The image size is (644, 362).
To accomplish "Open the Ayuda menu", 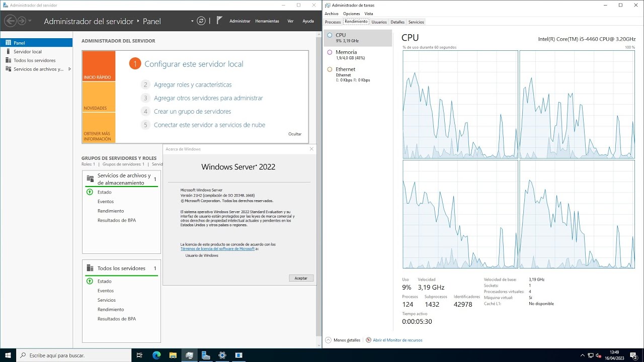I will pos(308,21).
